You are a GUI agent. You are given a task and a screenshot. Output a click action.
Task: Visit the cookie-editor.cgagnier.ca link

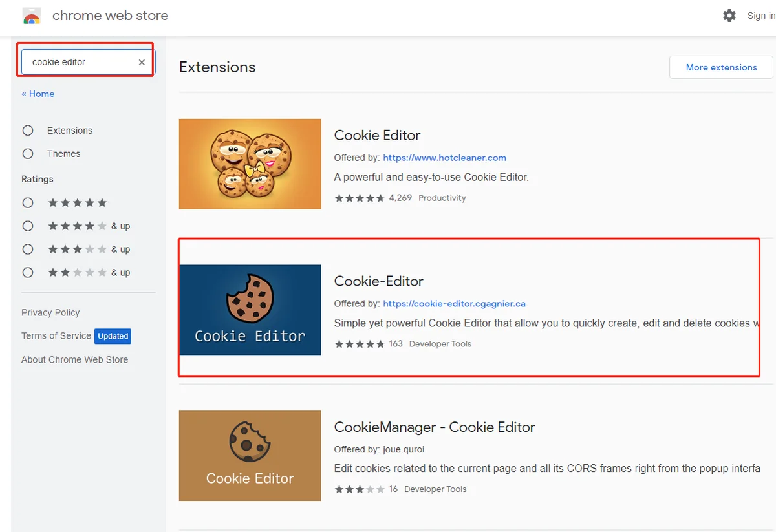454,304
